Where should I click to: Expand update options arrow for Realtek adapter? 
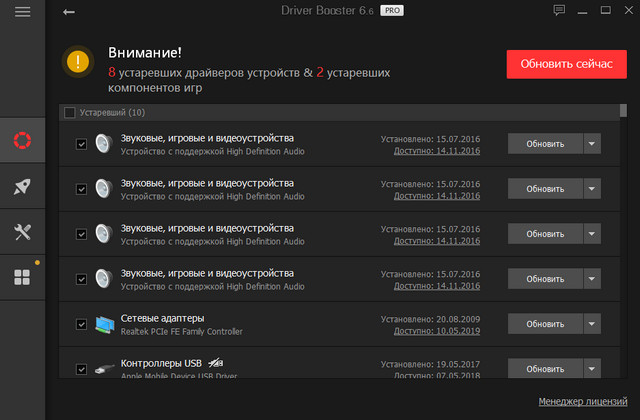pyautogui.click(x=591, y=324)
